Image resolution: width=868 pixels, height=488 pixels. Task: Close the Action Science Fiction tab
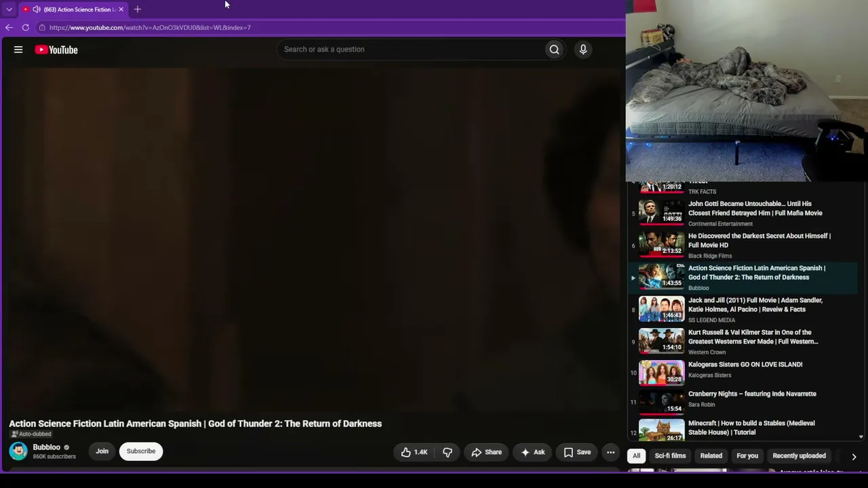pyautogui.click(x=121, y=9)
